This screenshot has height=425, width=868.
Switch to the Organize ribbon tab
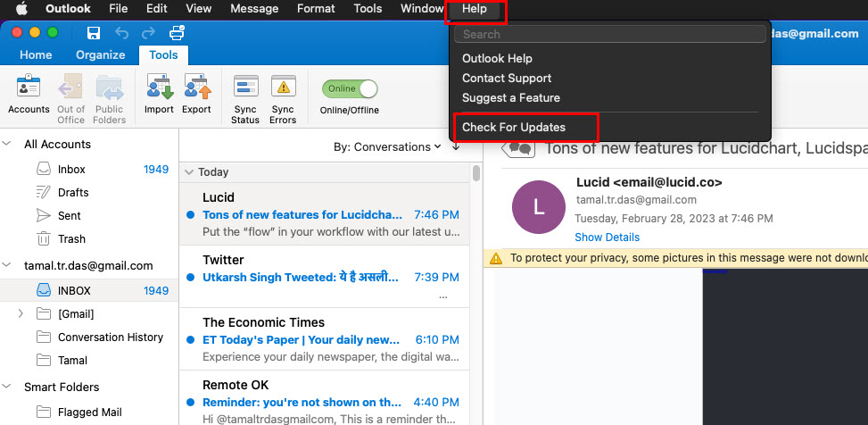pyautogui.click(x=101, y=54)
